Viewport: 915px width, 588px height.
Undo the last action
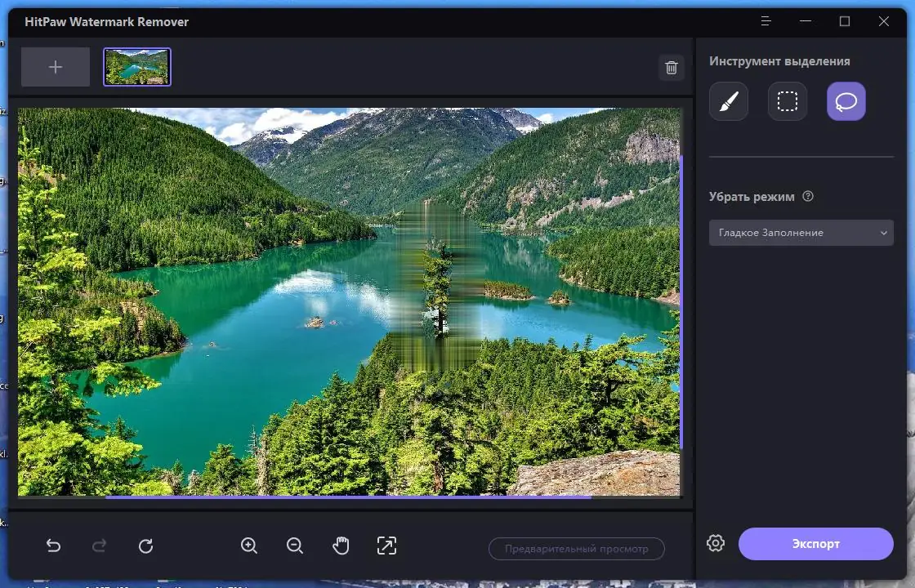tap(53, 546)
